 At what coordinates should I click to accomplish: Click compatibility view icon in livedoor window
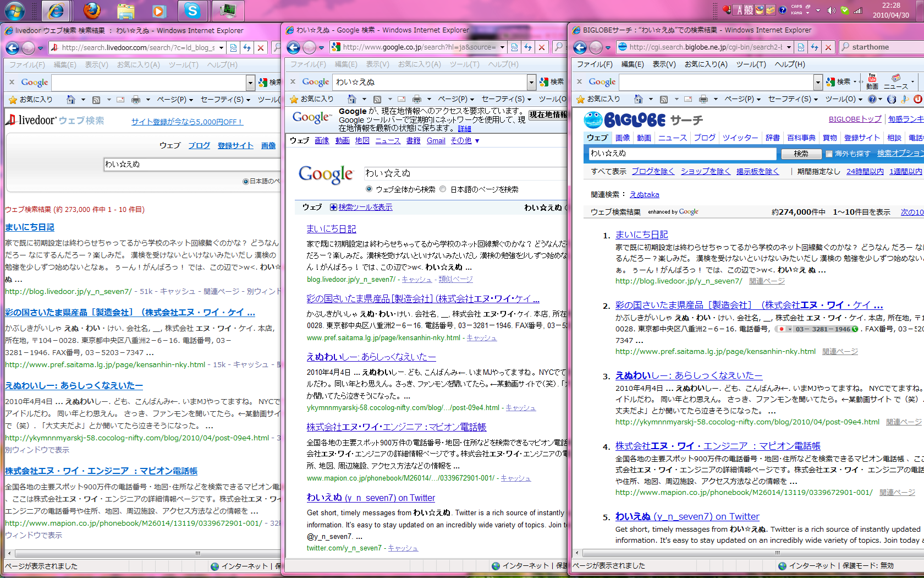pos(233,48)
